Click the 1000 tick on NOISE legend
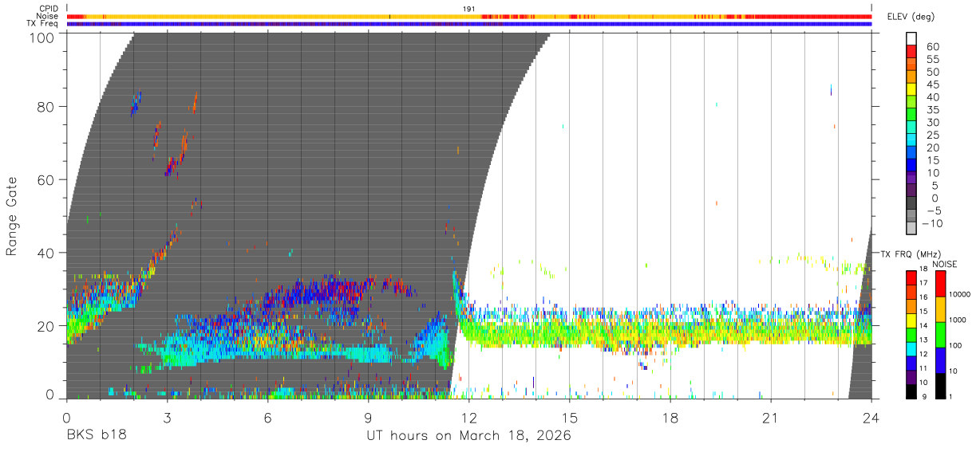 (959, 320)
